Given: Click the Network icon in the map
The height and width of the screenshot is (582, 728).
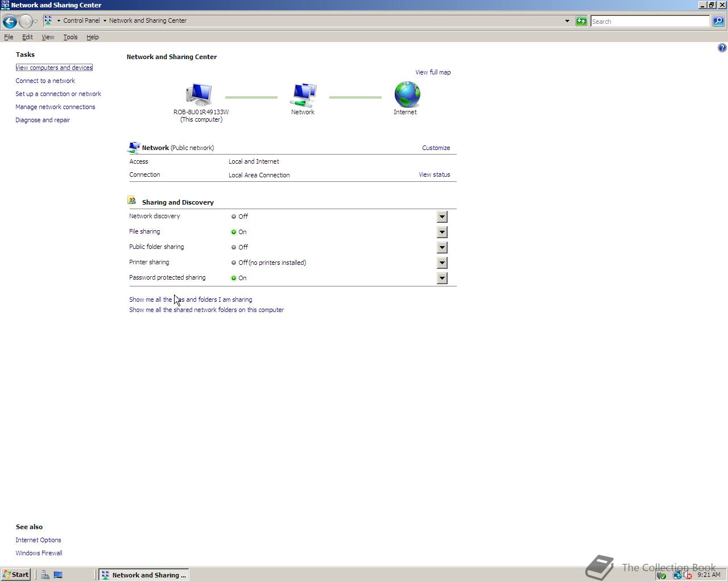Looking at the screenshot, I should coord(303,95).
